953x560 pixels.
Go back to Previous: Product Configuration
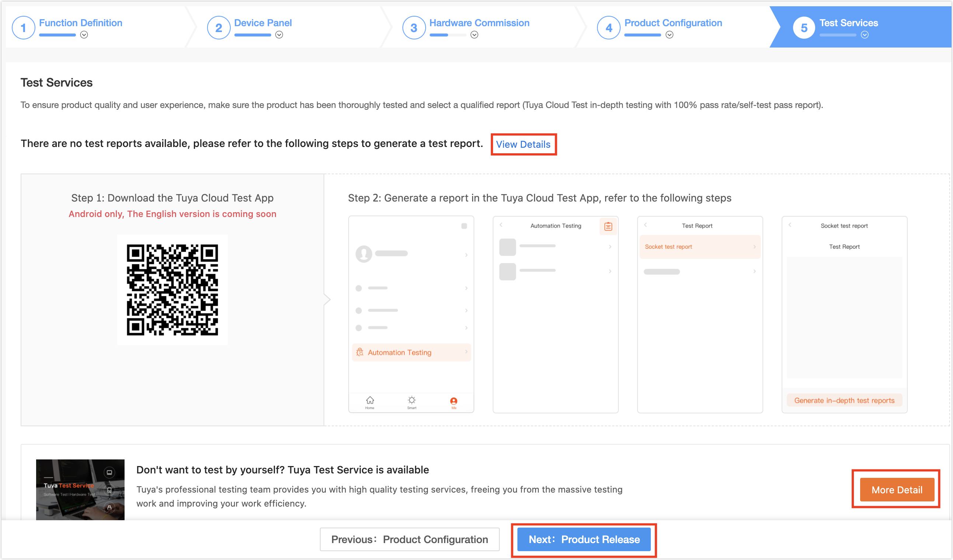click(x=409, y=540)
